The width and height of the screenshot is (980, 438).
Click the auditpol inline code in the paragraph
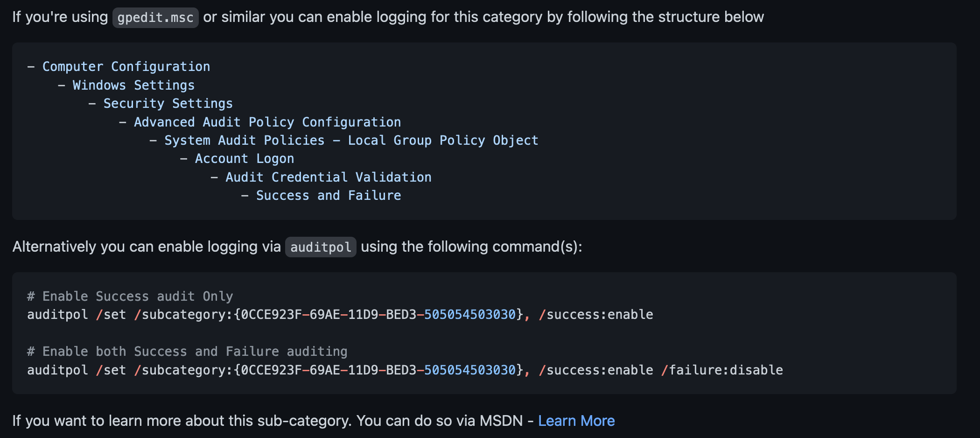coord(321,247)
